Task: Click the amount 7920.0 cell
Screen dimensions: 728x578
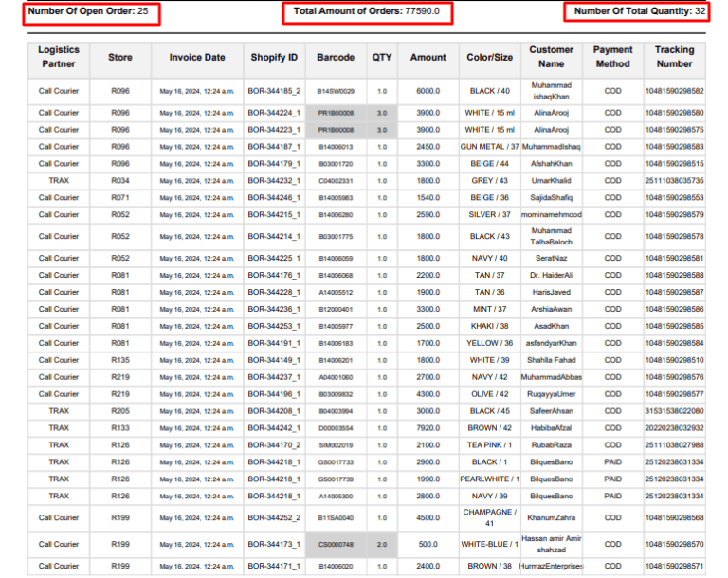Action: (428, 428)
